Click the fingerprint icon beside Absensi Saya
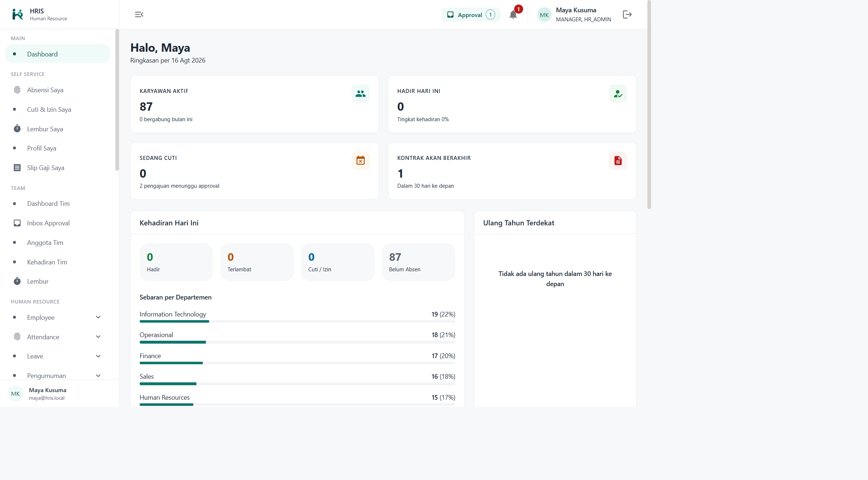Image resolution: width=868 pixels, height=480 pixels. point(17,90)
